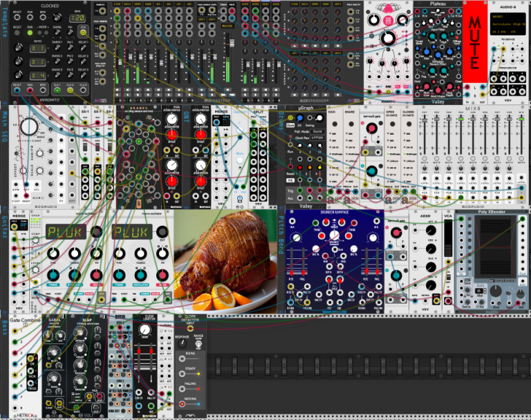Open the Audio-8 driver selector showing WASAPI
The width and height of the screenshot is (531, 420).
coord(508,16)
